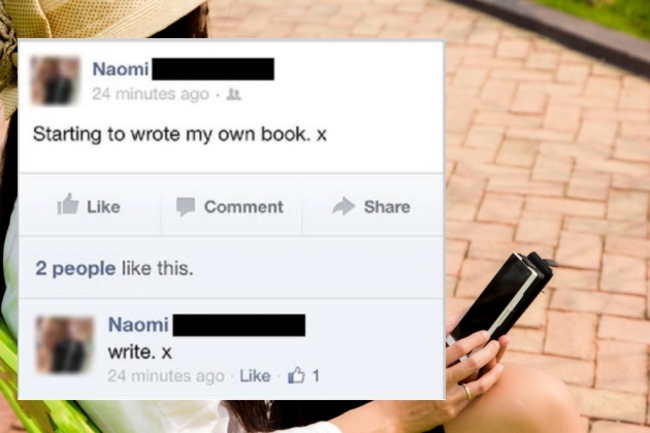Like the "write. x" comment via Like link
650x433 pixels.
255,376
